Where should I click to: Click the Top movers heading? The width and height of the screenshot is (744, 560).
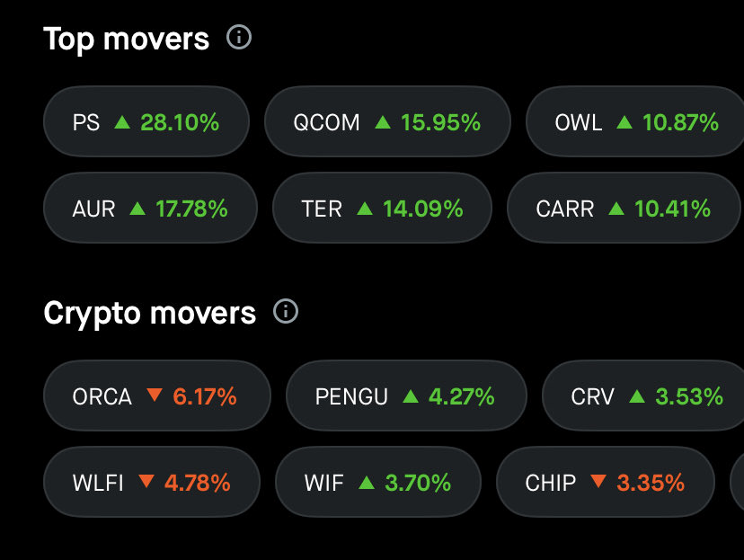click(126, 39)
